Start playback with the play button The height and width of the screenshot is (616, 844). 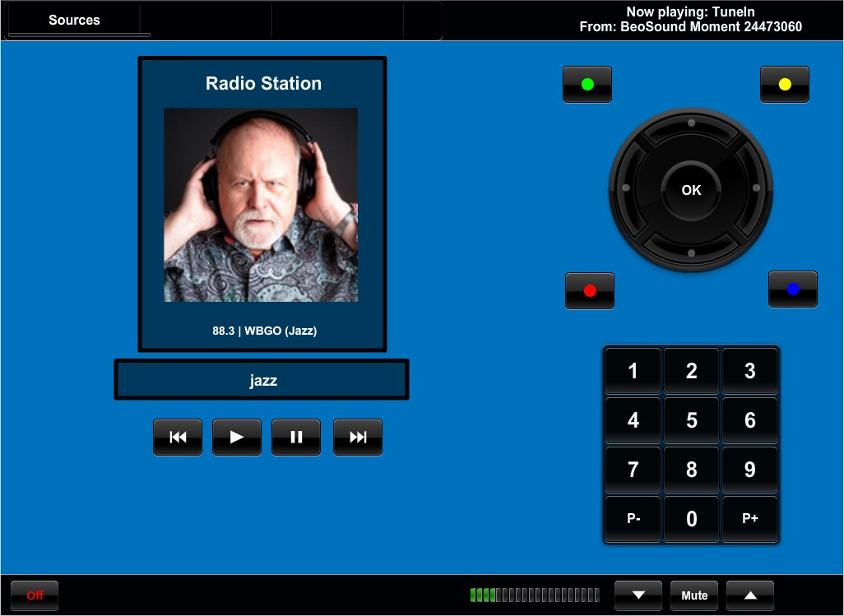click(237, 438)
